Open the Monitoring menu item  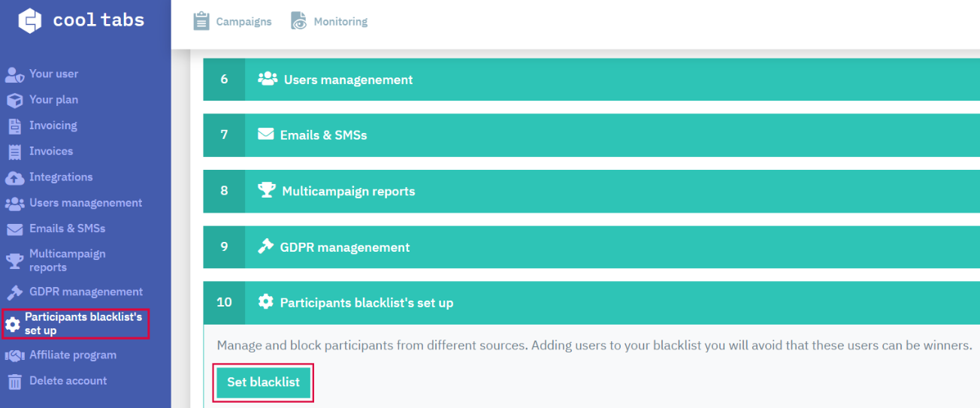click(x=340, y=22)
